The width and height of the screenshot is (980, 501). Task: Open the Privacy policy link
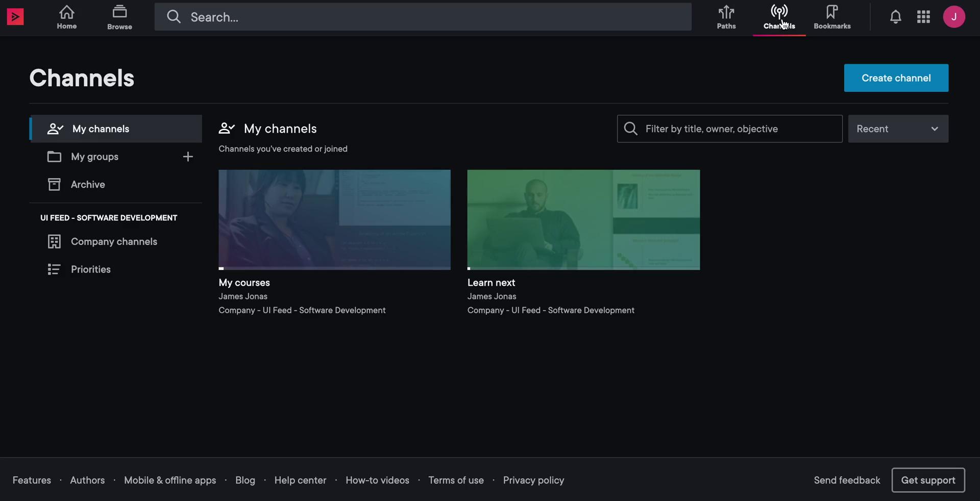[533, 480]
